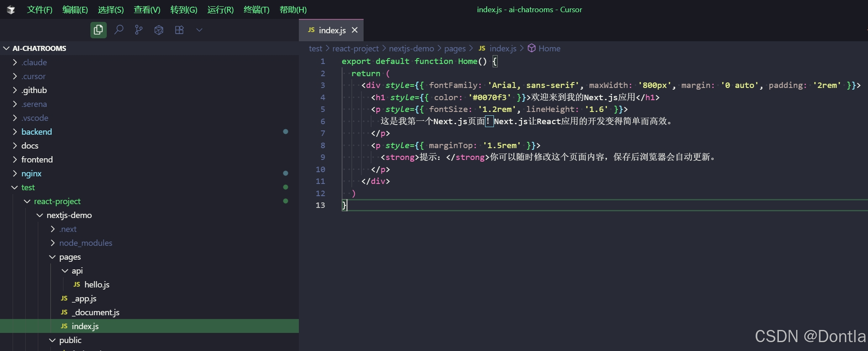The image size is (868, 351).
Task: Collapse the react-project folder
Action: (149, 201)
